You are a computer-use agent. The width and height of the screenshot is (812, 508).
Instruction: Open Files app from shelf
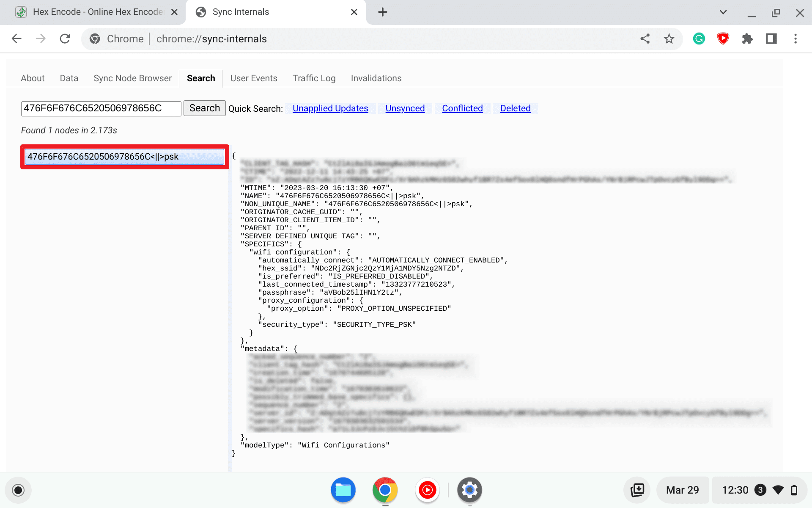click(x=343, y=490)
